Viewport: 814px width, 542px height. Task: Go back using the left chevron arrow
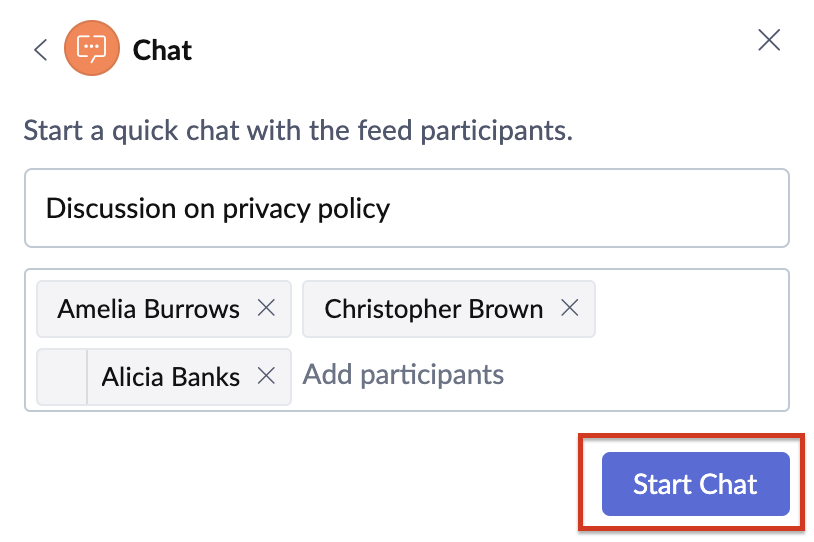[40, 50]
